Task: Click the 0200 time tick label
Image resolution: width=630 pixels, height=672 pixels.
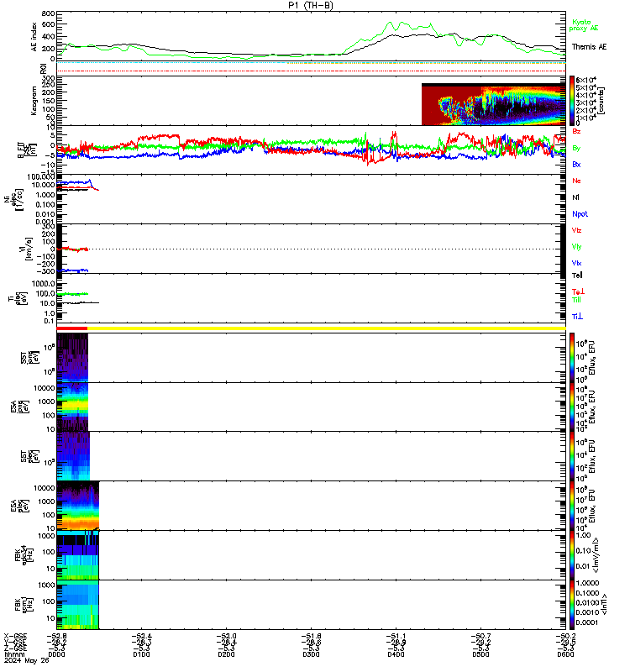Action: coord(226,655)
